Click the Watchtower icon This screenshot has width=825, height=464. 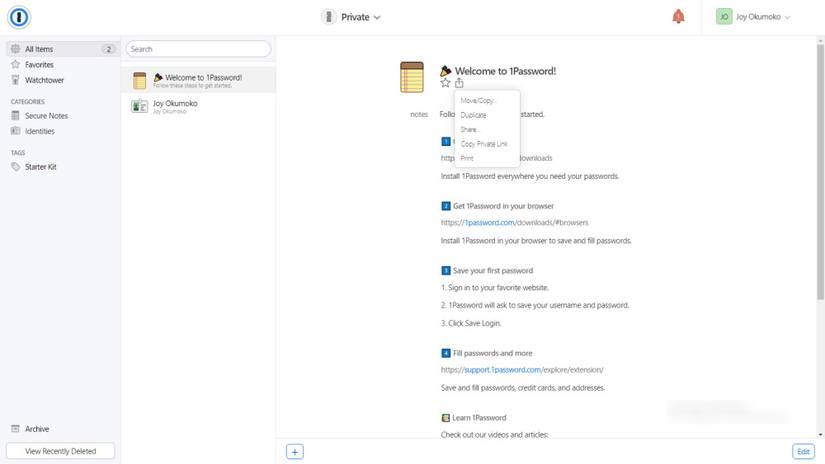tap(15, 80)
